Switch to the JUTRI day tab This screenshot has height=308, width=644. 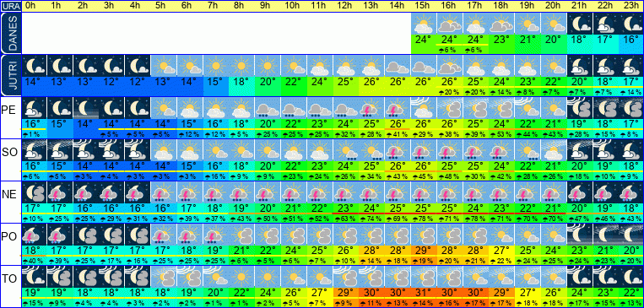coord(10,75)
